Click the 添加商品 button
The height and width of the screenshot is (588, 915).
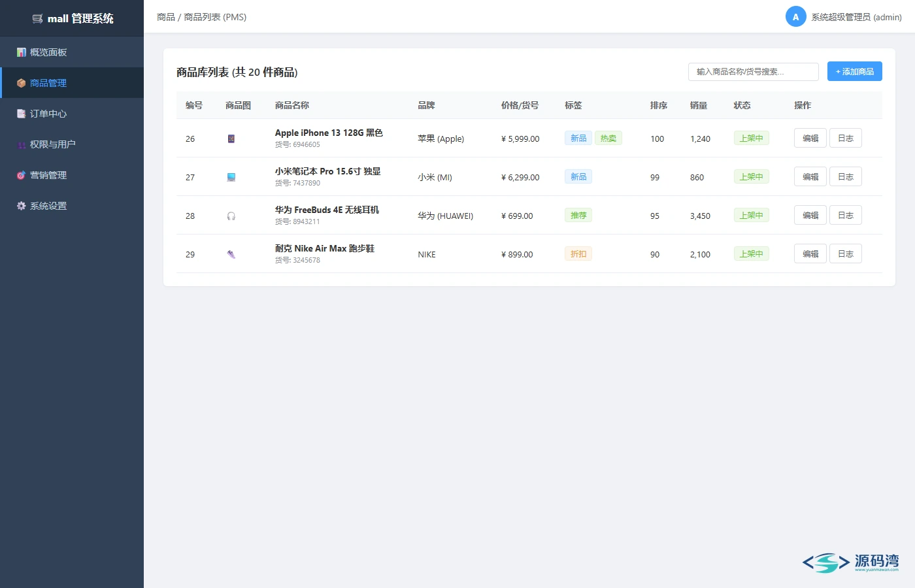tap(854, 71)
